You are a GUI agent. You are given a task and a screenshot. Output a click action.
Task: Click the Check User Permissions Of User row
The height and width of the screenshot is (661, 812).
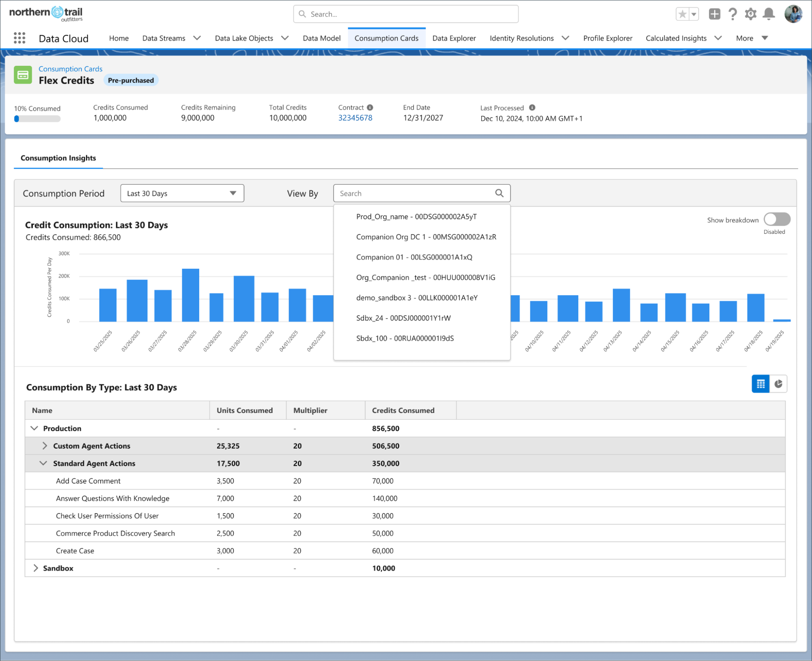[405, 516]
